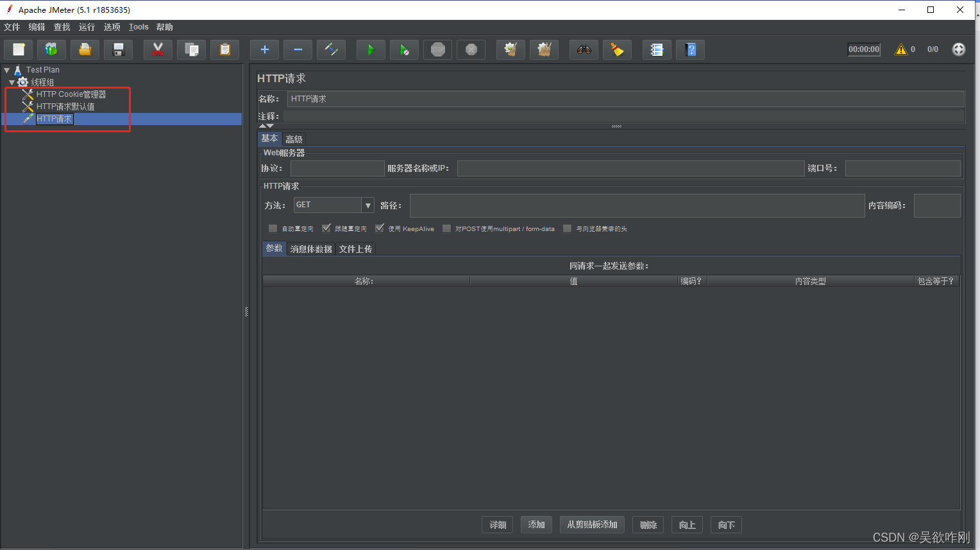This screenshot has height=550, width=980.
Task: Open the 运行 menu
Action: click(x=87, y=27)
